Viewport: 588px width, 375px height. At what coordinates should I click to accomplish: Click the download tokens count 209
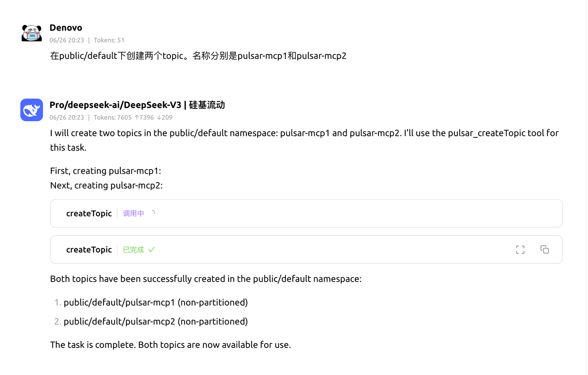click(165, 117)
